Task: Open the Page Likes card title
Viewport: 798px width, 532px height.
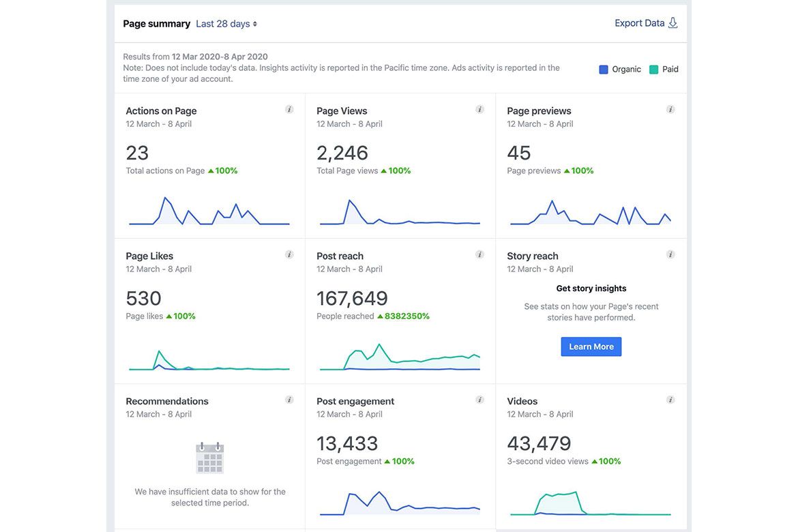Action: pos(149,256)
